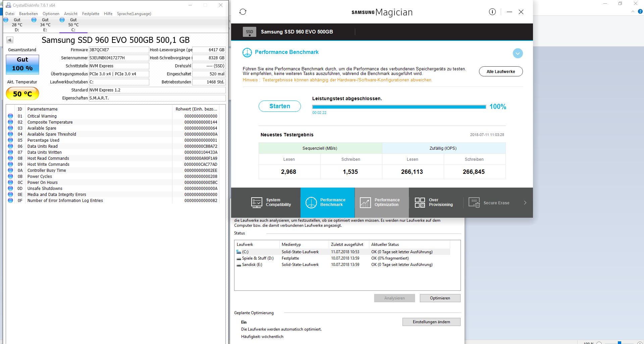Click the Over Provisioning squares icon

point(420,203)
